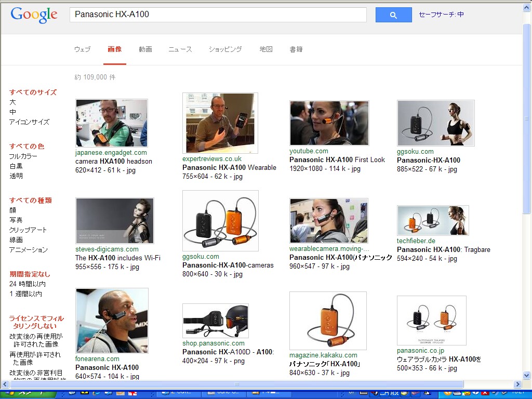Select ライセンスでフィルタリングしない option

point(36,322)
